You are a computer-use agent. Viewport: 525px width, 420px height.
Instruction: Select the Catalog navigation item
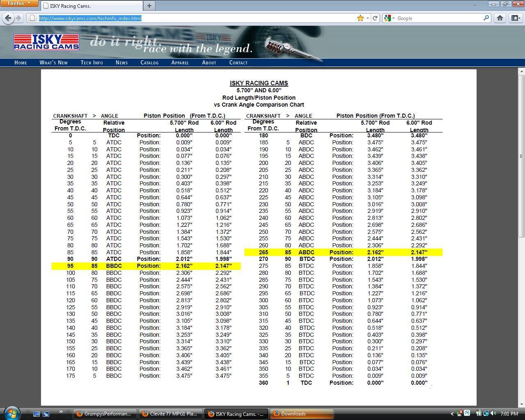[149, 63]
